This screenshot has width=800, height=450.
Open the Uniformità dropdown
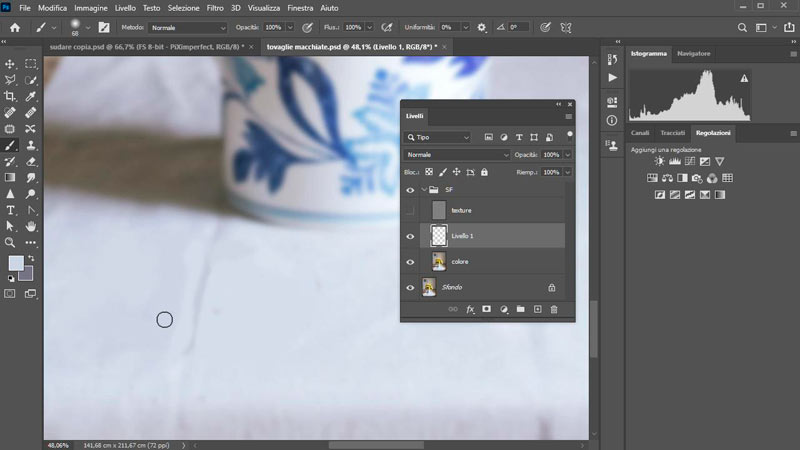pos(465,28)
